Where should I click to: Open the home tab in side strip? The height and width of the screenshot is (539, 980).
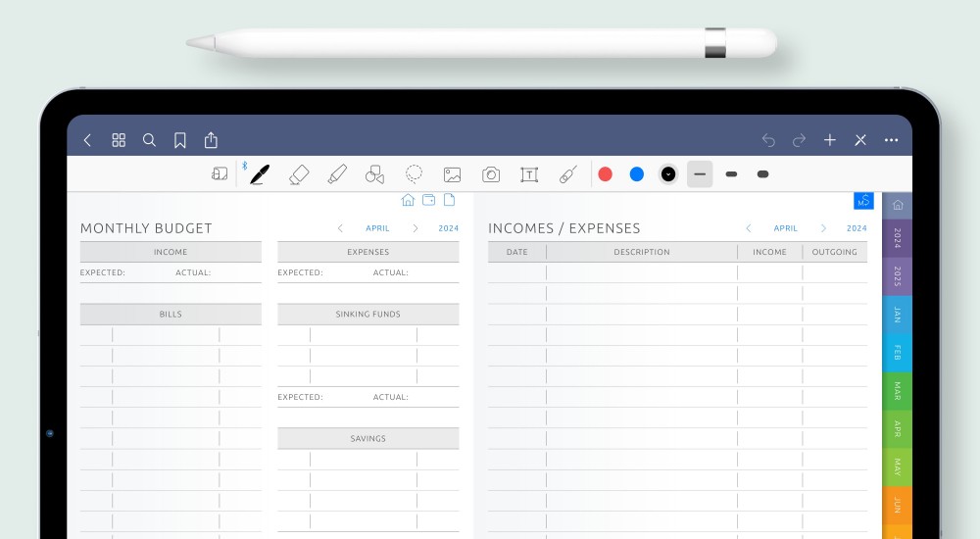pos(898,205)
